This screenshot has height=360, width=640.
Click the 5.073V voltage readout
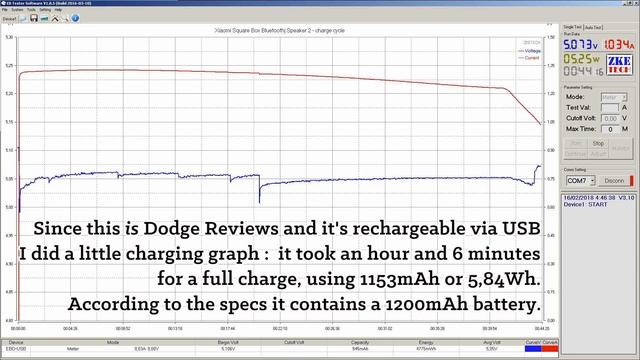(580, 44)
